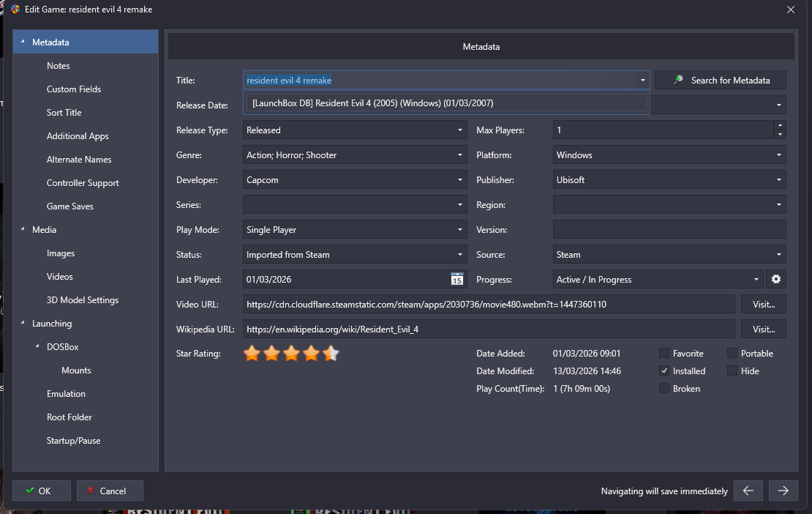Select Controller Support in sidebar
812x514 pixels.
coord(83,183)
